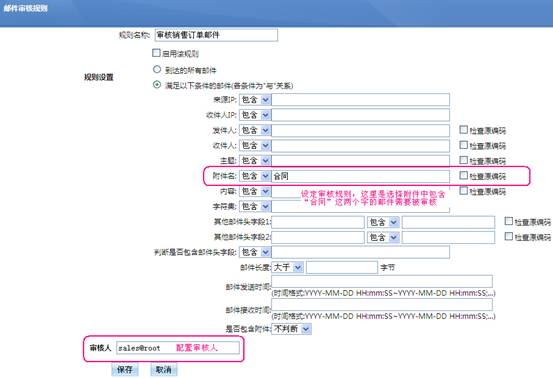
Task: Click the 收件人IP text field
Action: tap(360, 115)
